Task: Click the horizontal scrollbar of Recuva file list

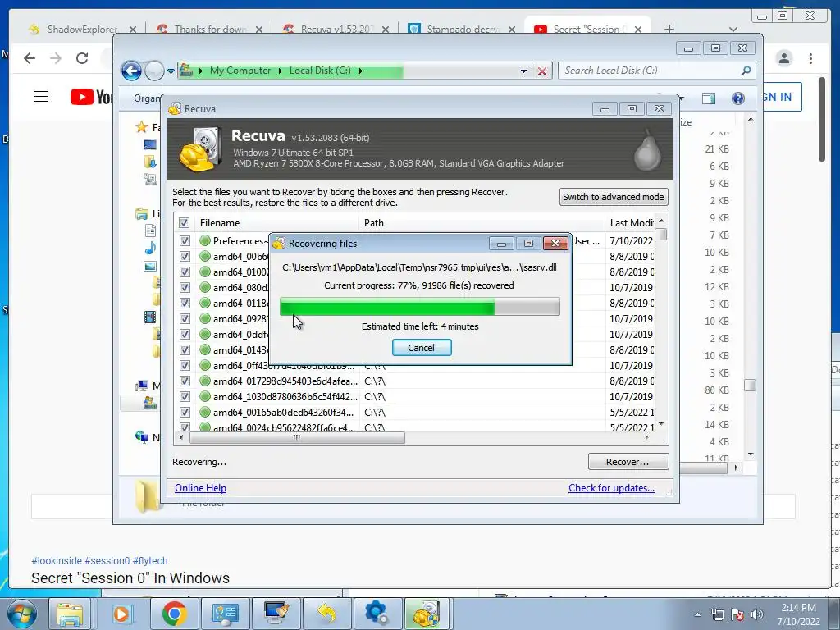Action: pyautogui.click(x=297, y=438)
